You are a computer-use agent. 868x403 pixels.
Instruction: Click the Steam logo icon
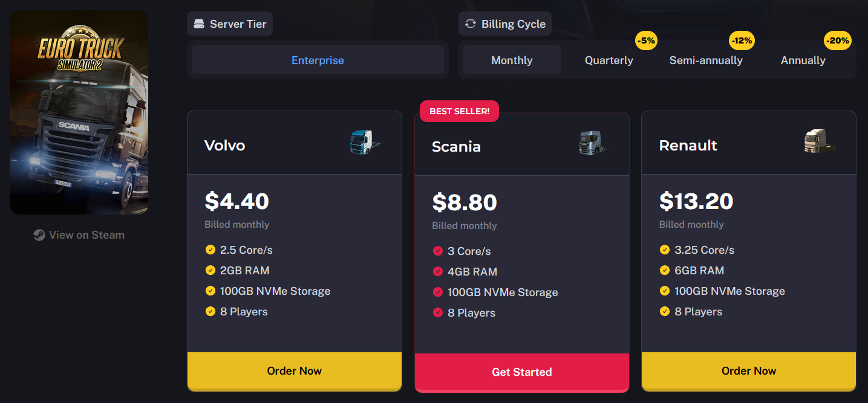39,236
